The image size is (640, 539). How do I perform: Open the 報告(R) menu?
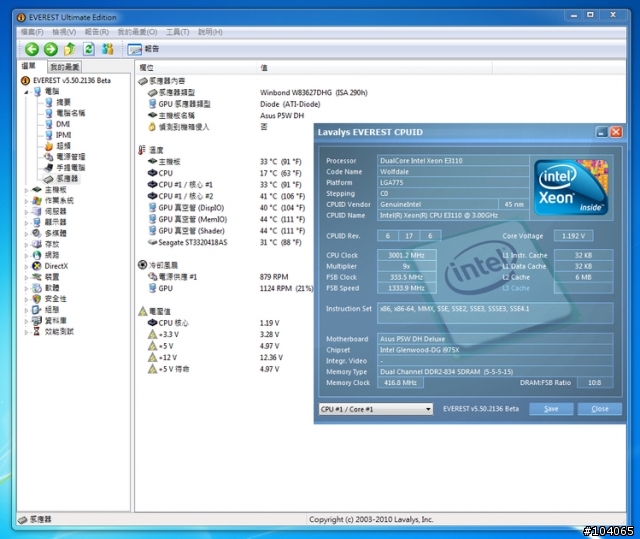[x=97, y=32]
